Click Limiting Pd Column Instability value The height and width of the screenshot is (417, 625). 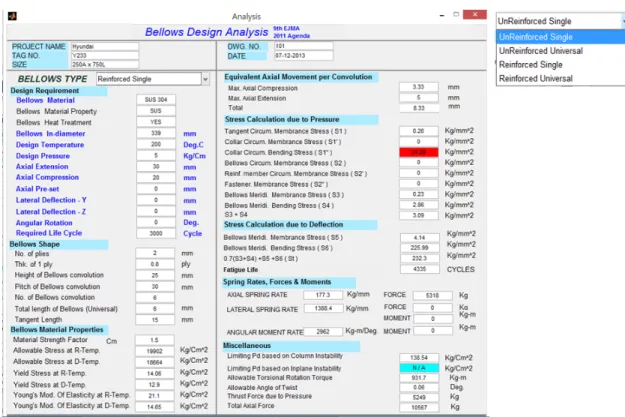coord(419,358)
